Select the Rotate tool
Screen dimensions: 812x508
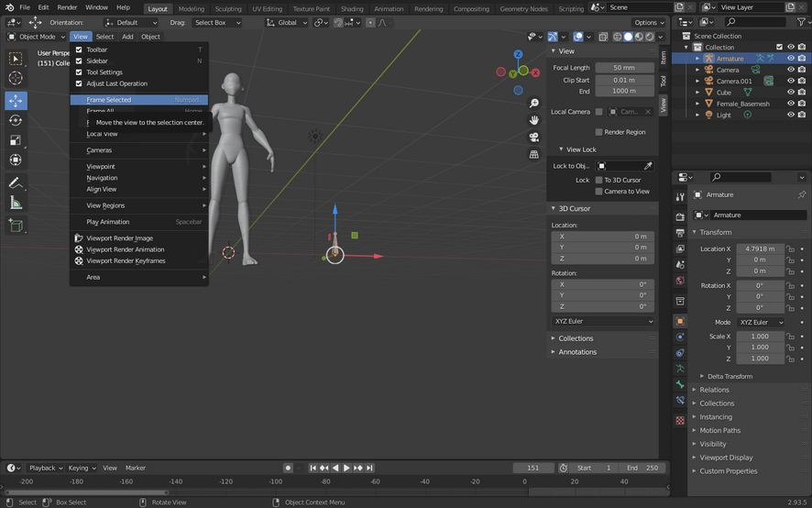click(16, 120)
